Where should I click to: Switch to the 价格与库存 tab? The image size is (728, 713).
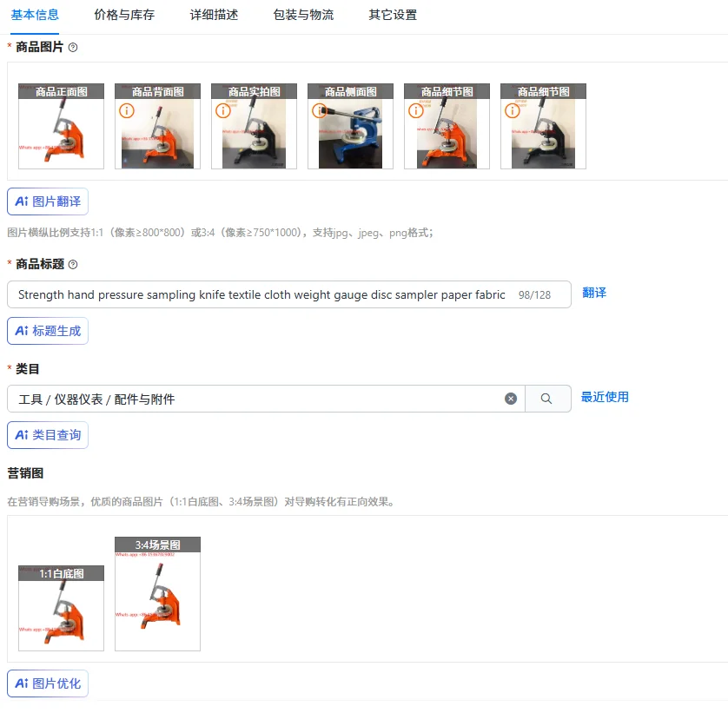point(124,15)
